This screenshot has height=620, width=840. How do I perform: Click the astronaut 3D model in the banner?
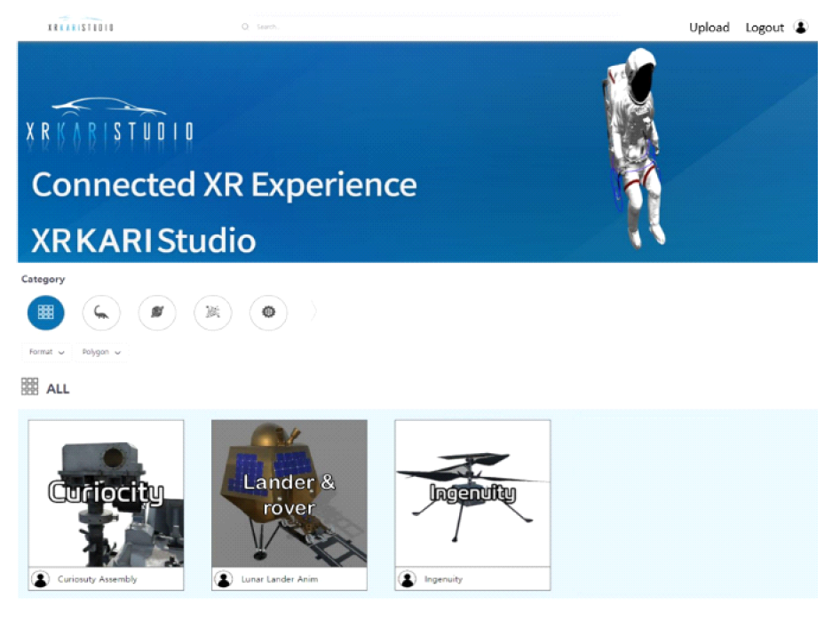tap(635, 148)
